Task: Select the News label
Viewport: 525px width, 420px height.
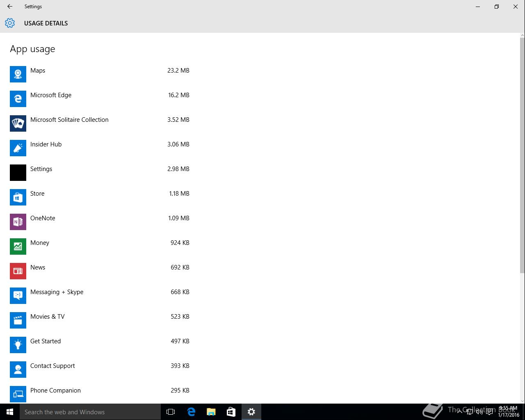Action: (38, 267)
